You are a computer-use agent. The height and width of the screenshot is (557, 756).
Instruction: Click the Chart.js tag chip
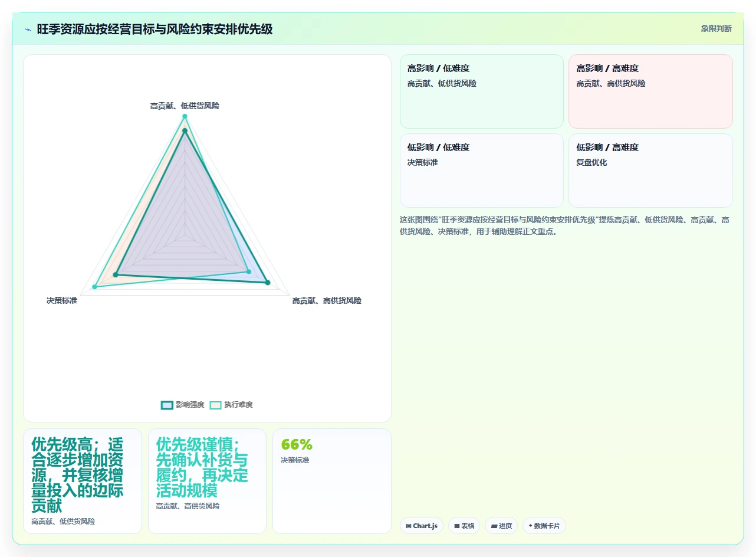pos(422,526)
